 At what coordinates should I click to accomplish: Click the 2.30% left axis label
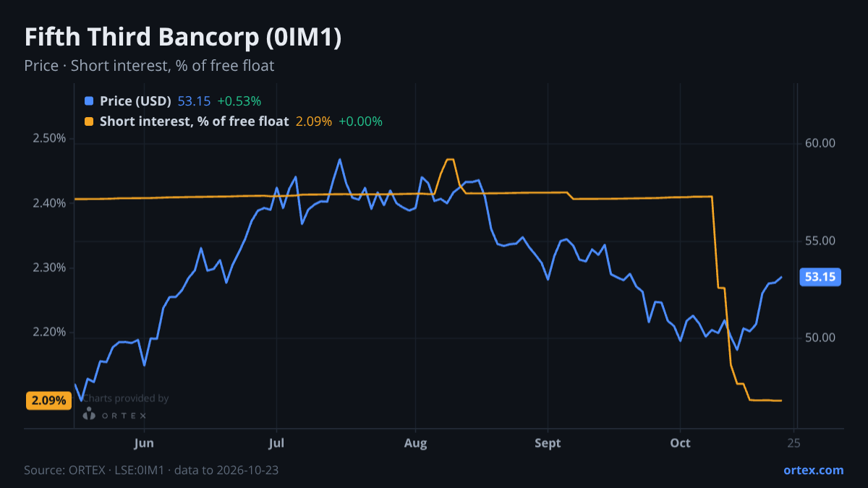pyautogui.click(x=49, y=268)
